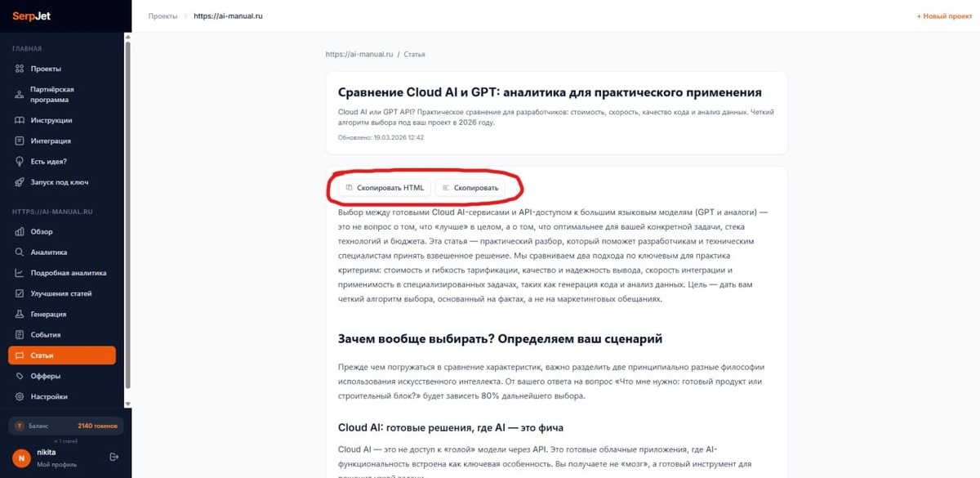Click the article title Сравнение Cloud AI и GPT

point(550,92)
